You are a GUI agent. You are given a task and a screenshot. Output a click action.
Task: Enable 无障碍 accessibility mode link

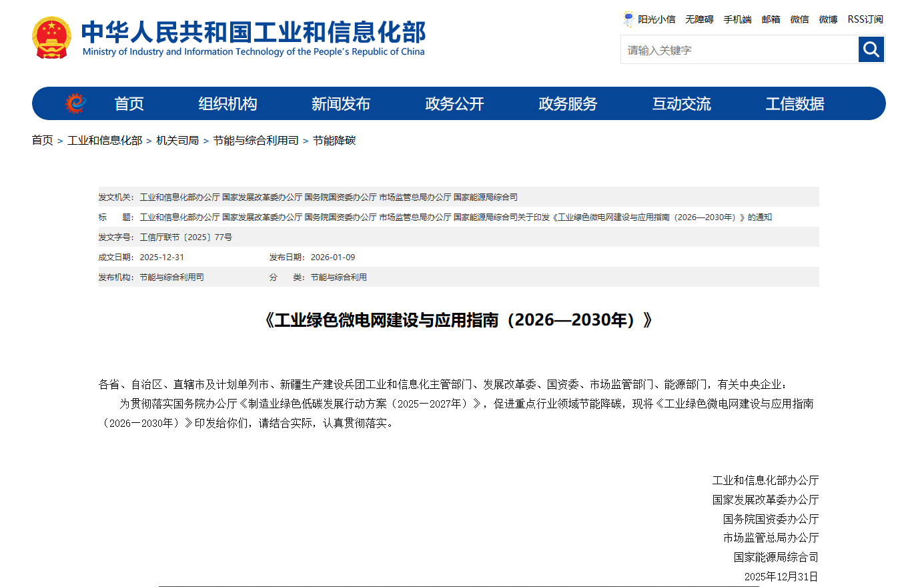click(x=699, y=19)
